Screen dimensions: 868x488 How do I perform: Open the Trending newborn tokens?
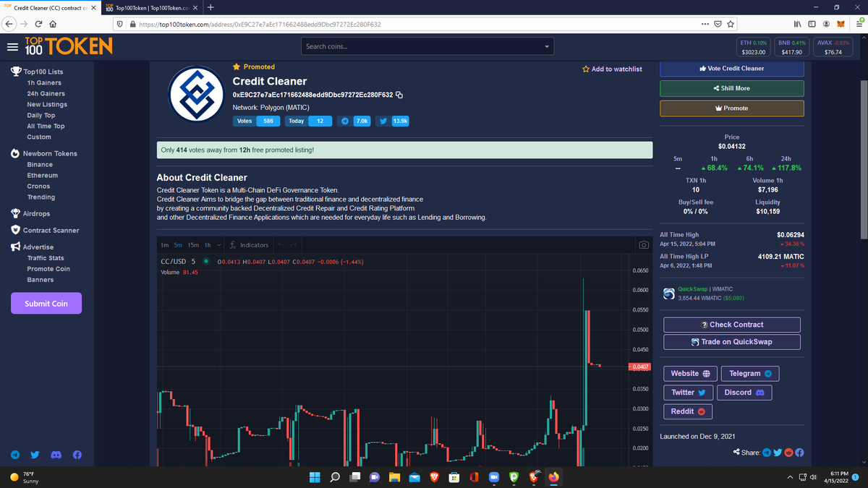click(x=41, y=197)
